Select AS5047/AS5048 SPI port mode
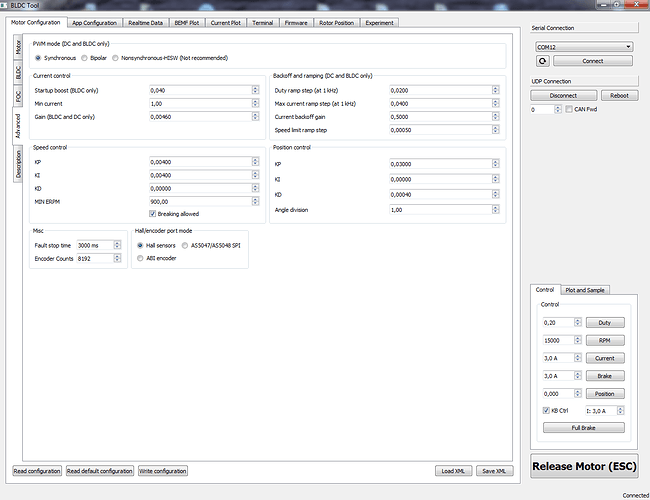This screenshot has height=500, width=650. pos(184,244)
